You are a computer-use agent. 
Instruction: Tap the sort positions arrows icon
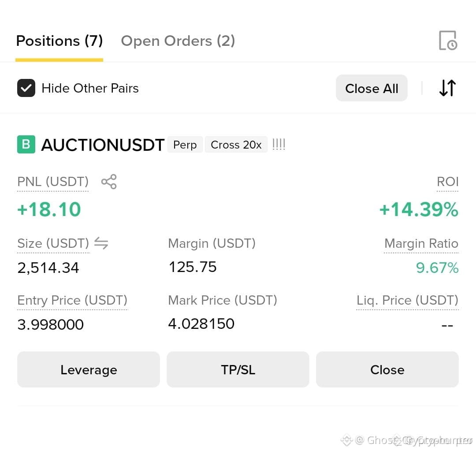point(447,88)
